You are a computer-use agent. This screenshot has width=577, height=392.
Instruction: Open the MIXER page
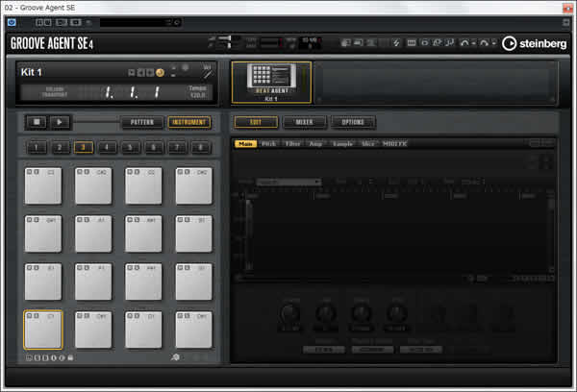tap(304, 122)
